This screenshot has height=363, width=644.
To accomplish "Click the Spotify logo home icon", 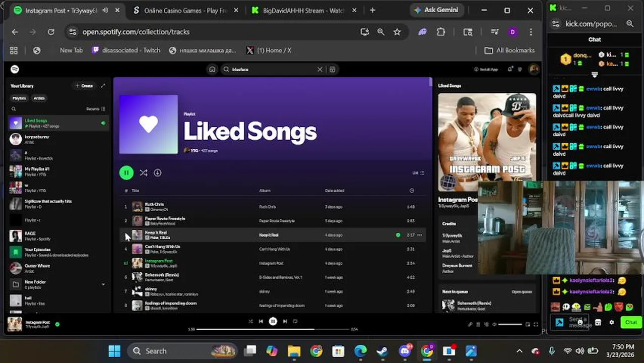I will (15, 69).
